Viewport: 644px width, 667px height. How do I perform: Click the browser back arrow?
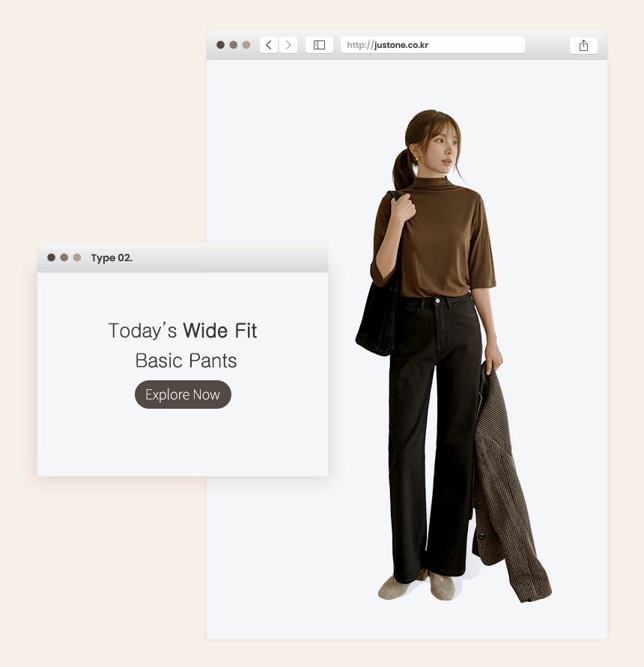click(269, 45)
